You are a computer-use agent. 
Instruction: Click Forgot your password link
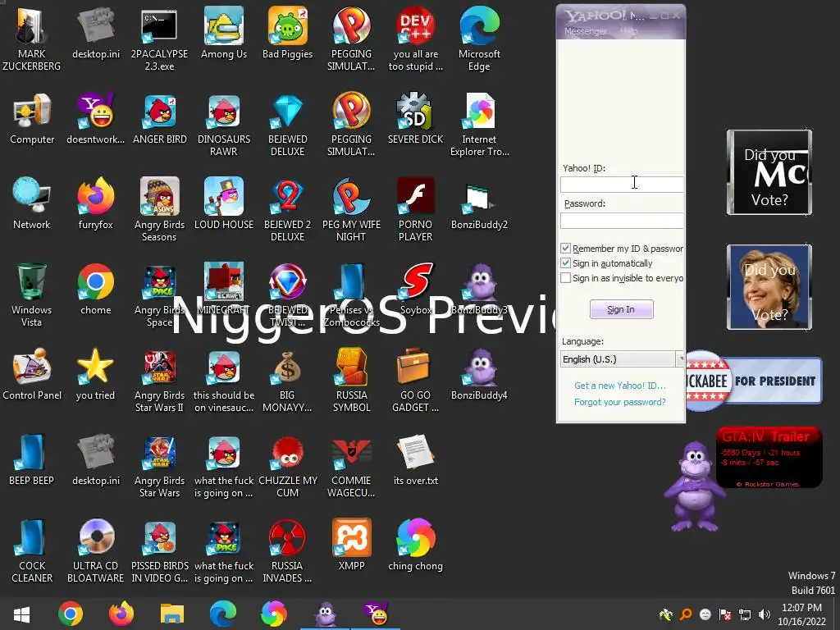point(620,402)
